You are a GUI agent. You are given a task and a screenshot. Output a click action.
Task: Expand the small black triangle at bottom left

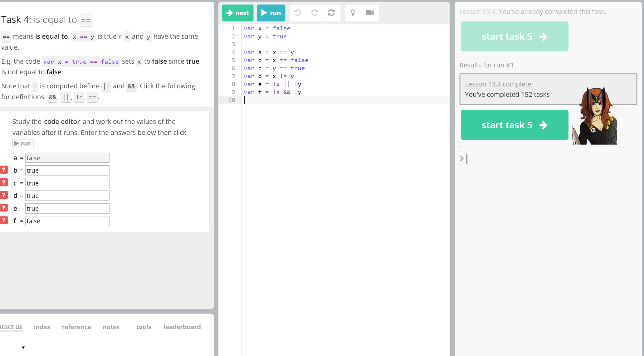23,348
